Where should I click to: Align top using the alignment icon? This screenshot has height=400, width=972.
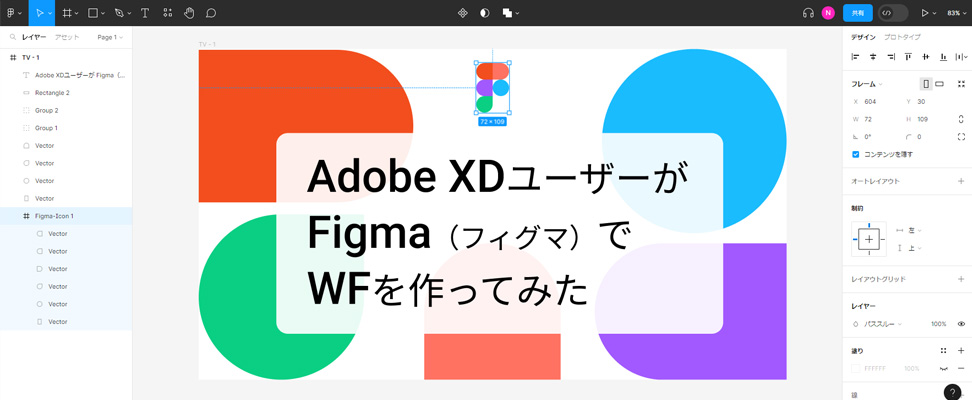tap(908, 57)
